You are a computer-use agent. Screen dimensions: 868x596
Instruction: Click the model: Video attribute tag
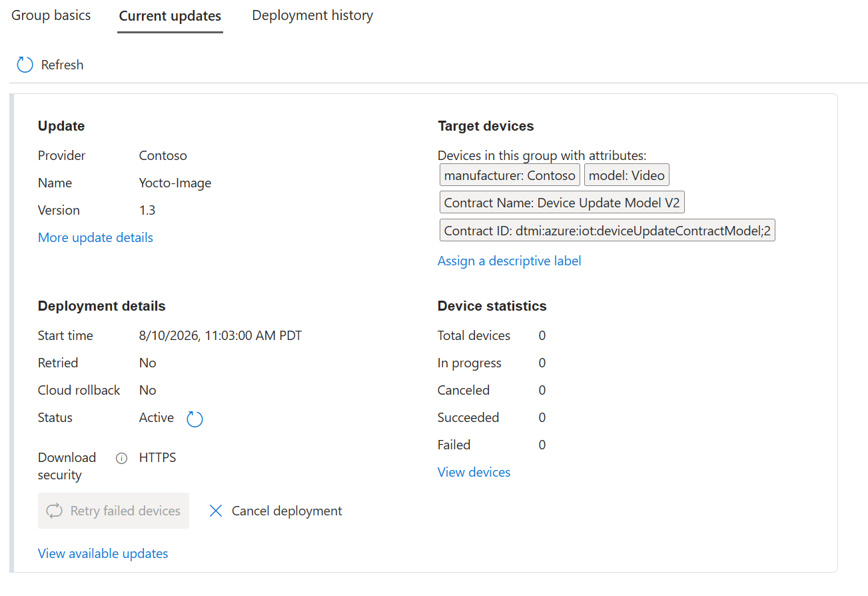tap(627, 175)
